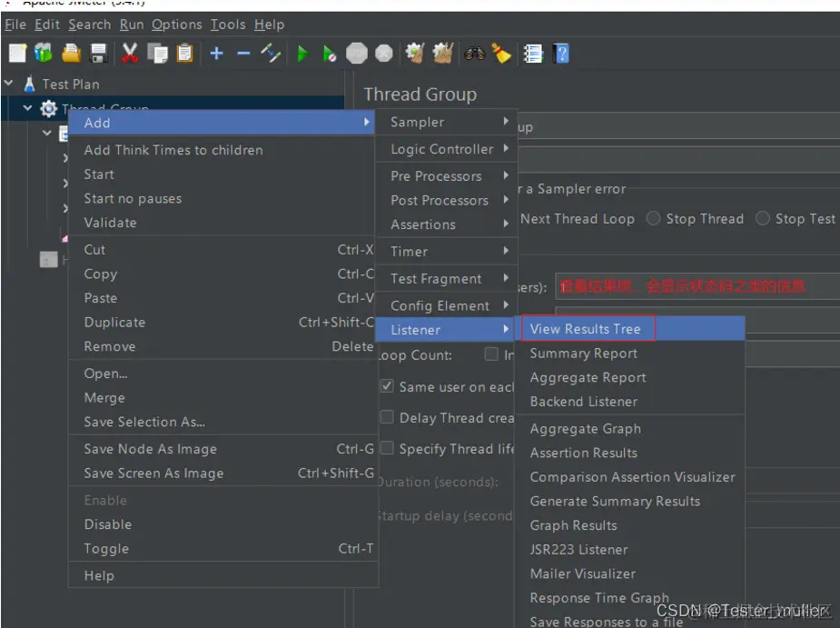Choose Summary Report listener
This screenshot has width=840, height=628.
pyautogui.click(x=630, y=354)
